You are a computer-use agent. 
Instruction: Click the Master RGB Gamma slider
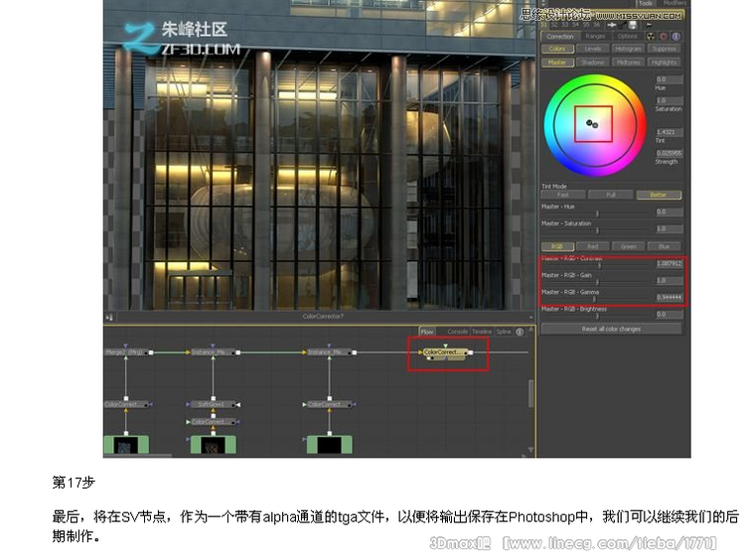[597, 299]
